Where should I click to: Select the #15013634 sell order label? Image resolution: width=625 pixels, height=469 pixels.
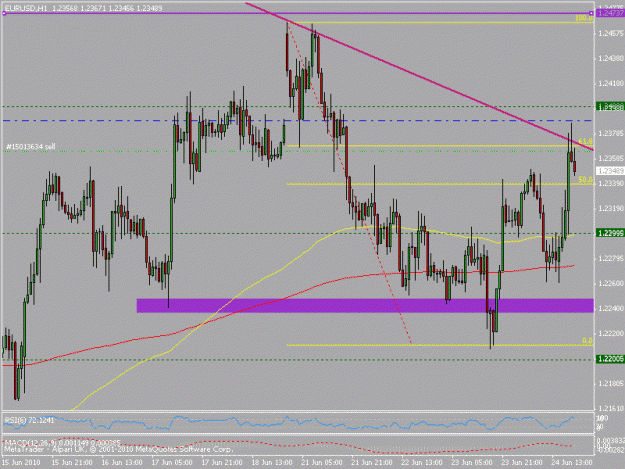pyautogui.click(x=31, y=147)
